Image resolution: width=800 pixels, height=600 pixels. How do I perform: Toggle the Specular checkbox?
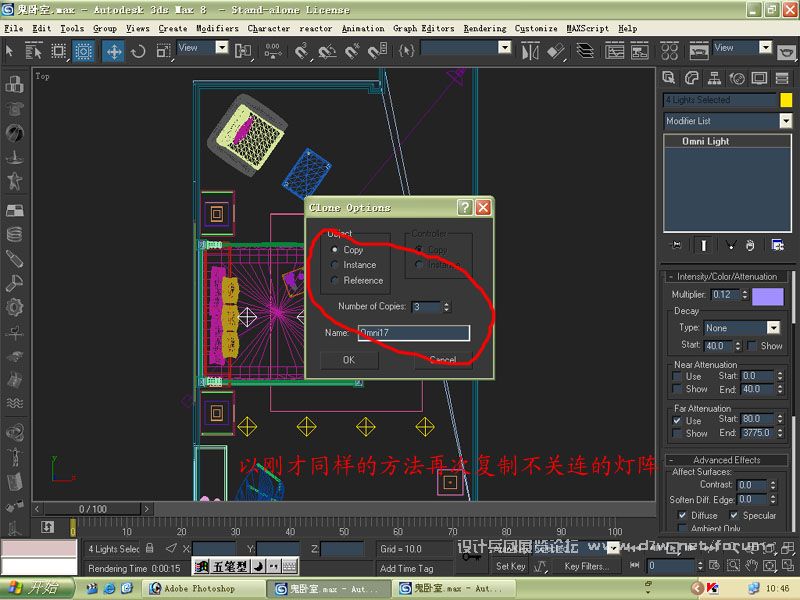click(734, 515)
